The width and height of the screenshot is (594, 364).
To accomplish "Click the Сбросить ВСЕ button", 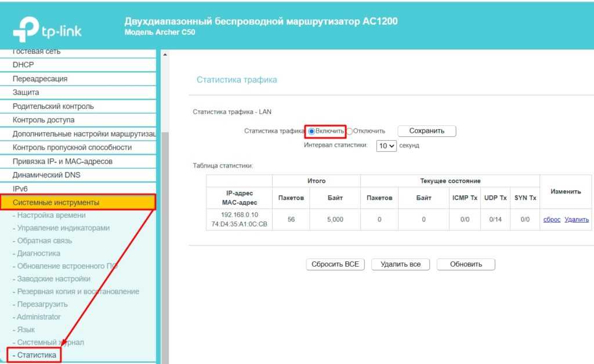I will 335,264.
